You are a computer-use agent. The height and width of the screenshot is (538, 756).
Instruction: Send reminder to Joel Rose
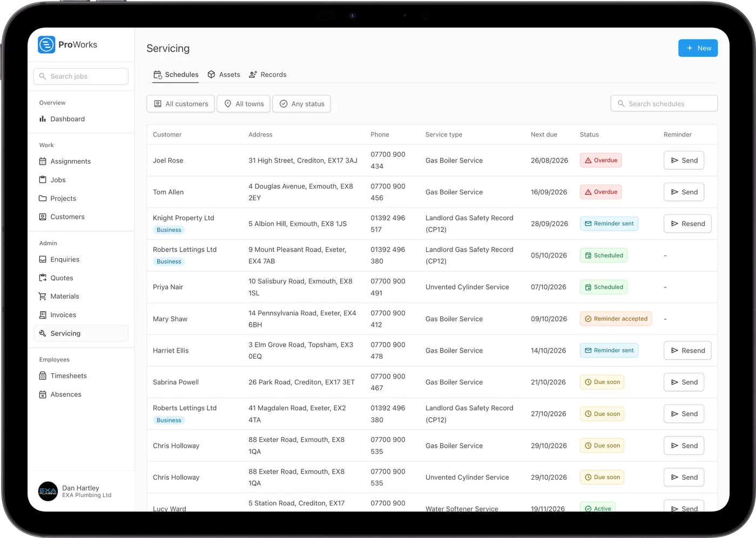684,160
